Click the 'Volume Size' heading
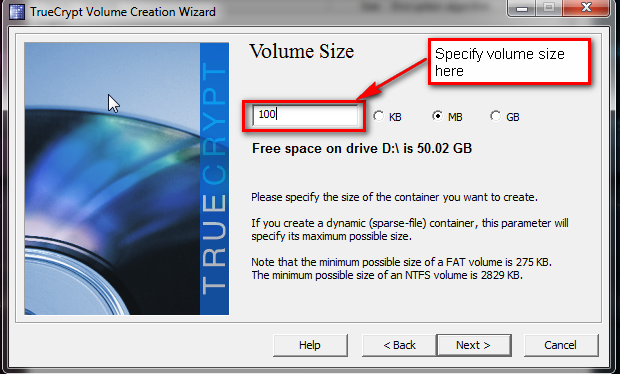The width and height of the screenshot is (620, 374). [301, 51]
